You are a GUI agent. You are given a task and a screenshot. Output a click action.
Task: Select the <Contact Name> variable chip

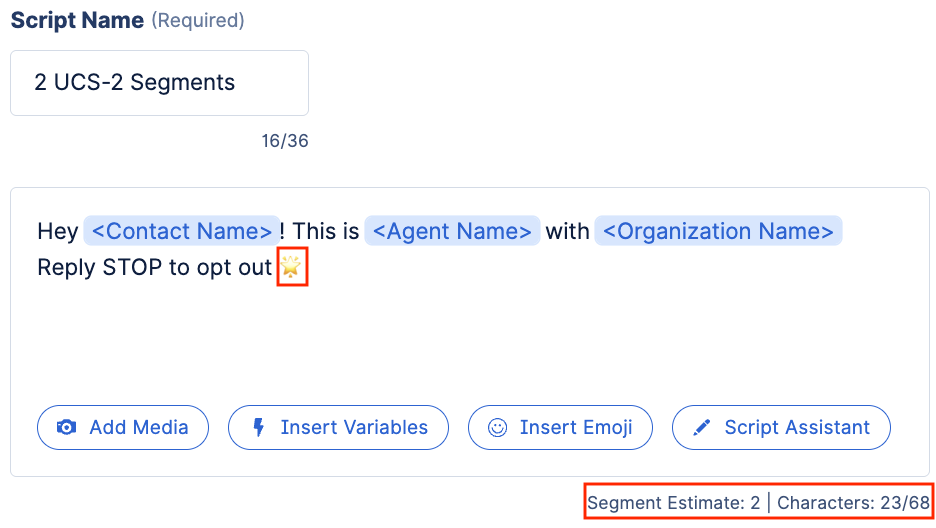pos(181,231)
